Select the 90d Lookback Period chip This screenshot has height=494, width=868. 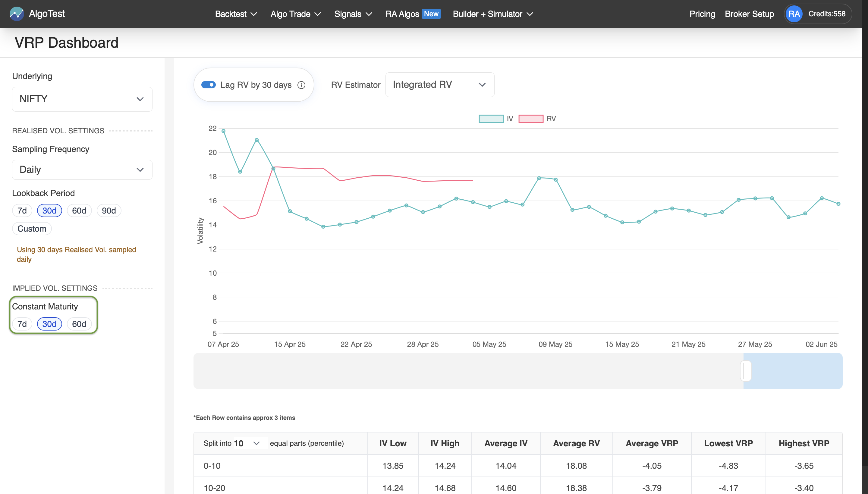pyautogui.click(x=108, y=211)
